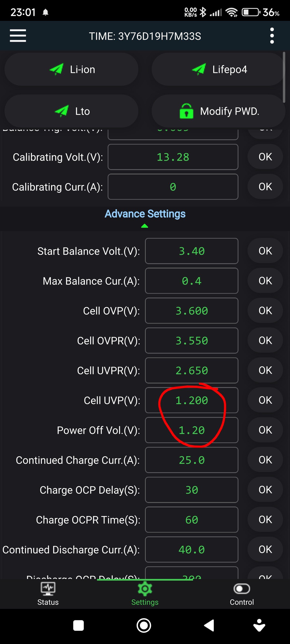Open the Status tab
Screen dimensions: 290x644
click(48, 594)
